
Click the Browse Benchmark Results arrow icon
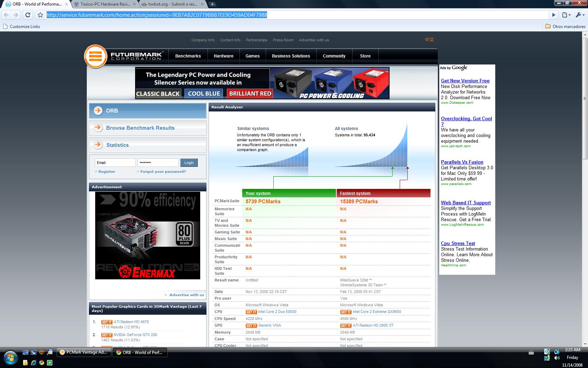98,128
